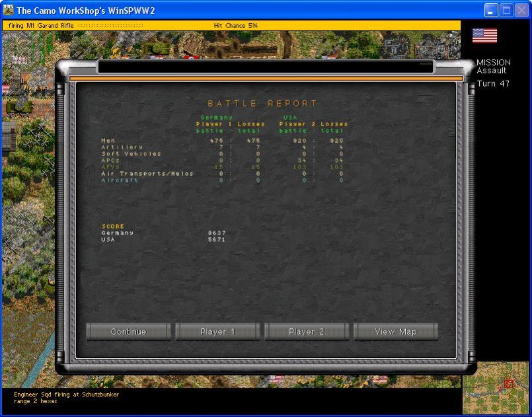Image resolution: width=532 pixels, height=417 pixels.
Task: Click the green tank unit on map top
Action: click(159, 48)
